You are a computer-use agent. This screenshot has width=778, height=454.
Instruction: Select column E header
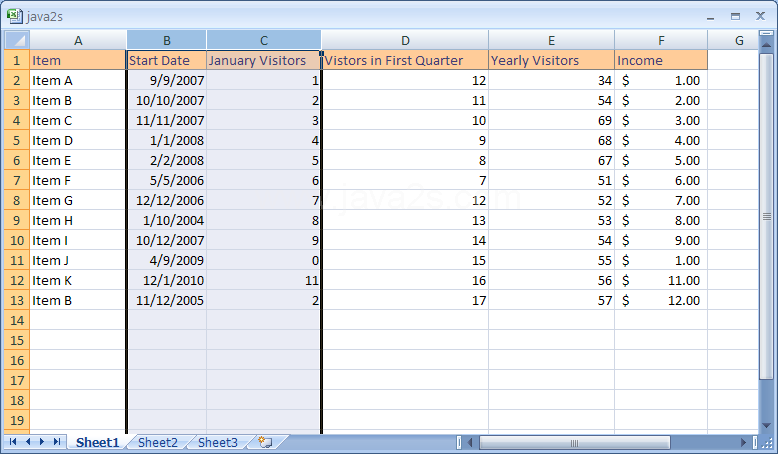pos(551,40)
